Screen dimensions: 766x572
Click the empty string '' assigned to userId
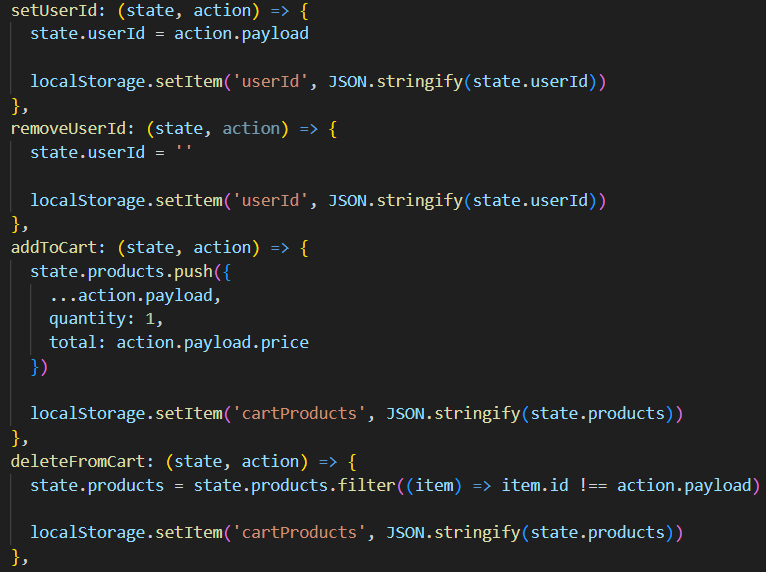pyautogui.click(x=184, y=149)
